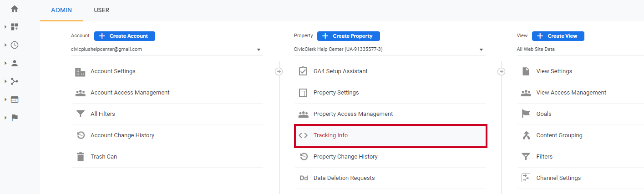Open Account Change History link

122,135
